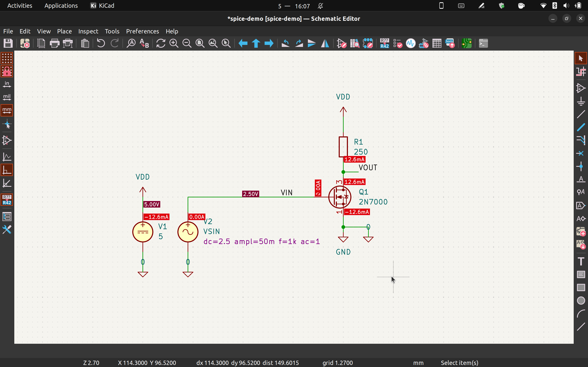Choose the Add Text tool
Viewport: 588px width, 367px height.
(581, 261)
